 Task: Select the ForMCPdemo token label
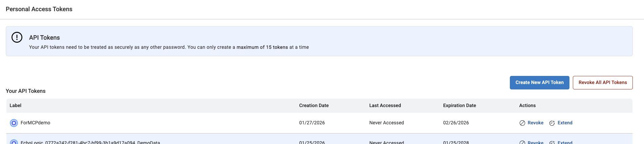pos(35,123)
